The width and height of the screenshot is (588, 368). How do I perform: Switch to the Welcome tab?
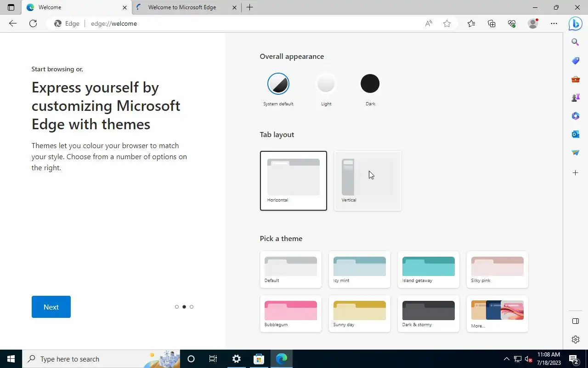[x=77, y=7]
